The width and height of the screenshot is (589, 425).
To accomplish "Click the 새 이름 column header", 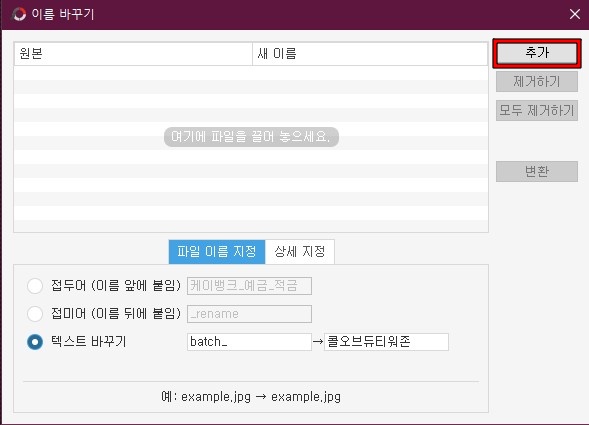I will (x=370, y=54).
